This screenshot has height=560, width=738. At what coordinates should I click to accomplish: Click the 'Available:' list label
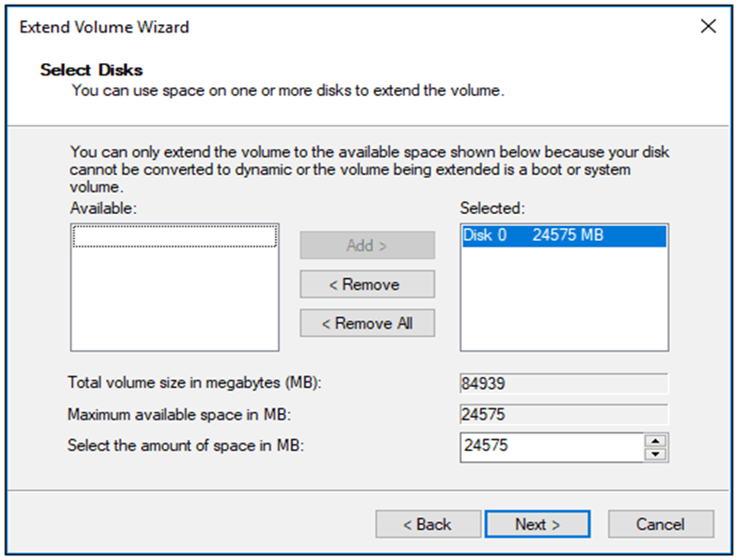tap(103, 208)
